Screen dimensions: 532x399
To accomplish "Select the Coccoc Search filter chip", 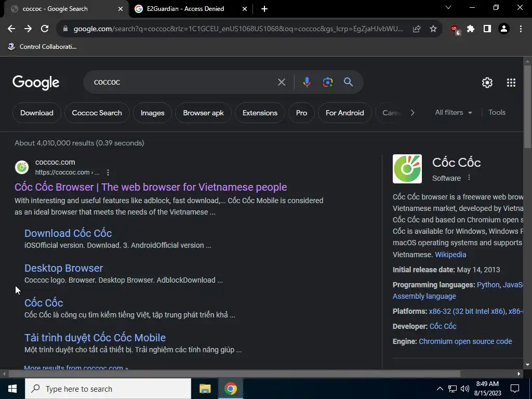I will [x=97, y=113].
